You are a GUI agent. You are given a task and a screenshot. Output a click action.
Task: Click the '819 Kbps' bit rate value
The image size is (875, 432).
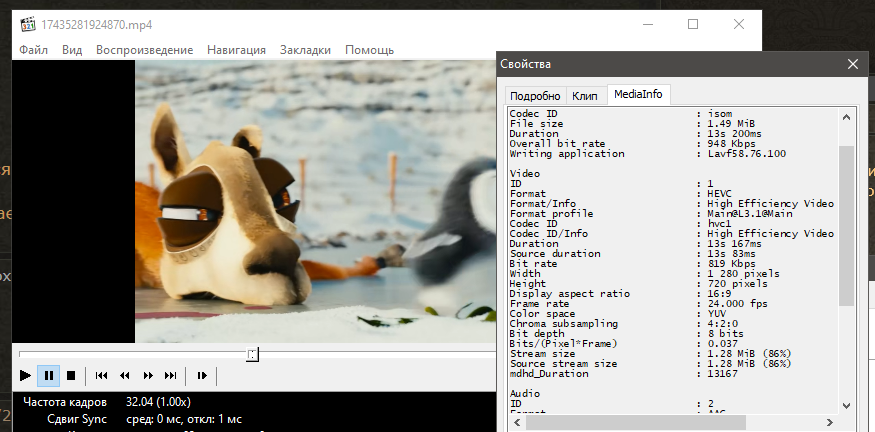click(732, 263)
